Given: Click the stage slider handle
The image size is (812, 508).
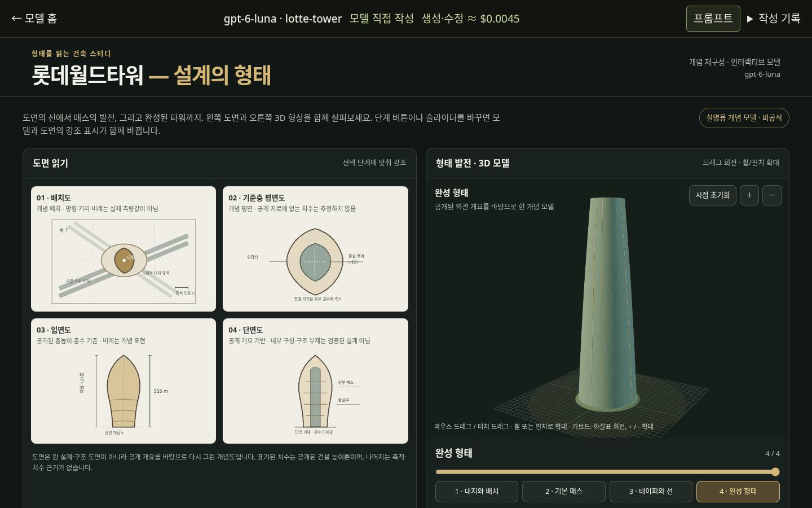Looking at the screenshot, I should 775,472.
